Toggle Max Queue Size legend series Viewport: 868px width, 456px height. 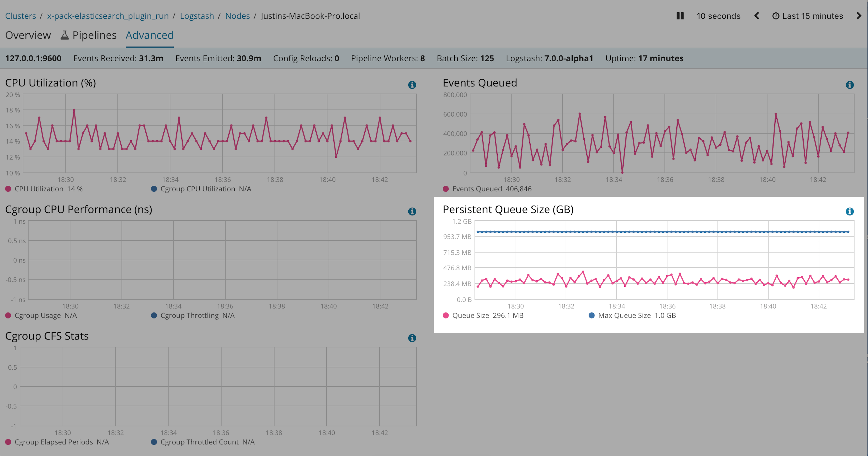(x=632, y=315)
